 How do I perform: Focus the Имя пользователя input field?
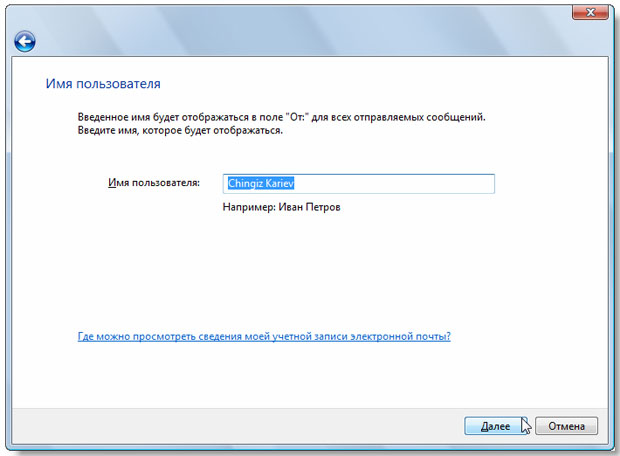[359, 184]
